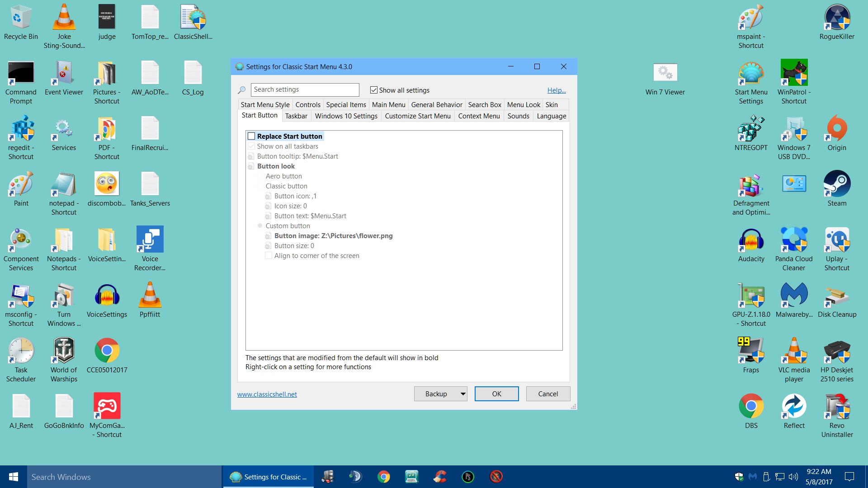This screenshot has width=868, height=488.
Task: Select the Custom button radio option
Action: [x=260, y=225]
